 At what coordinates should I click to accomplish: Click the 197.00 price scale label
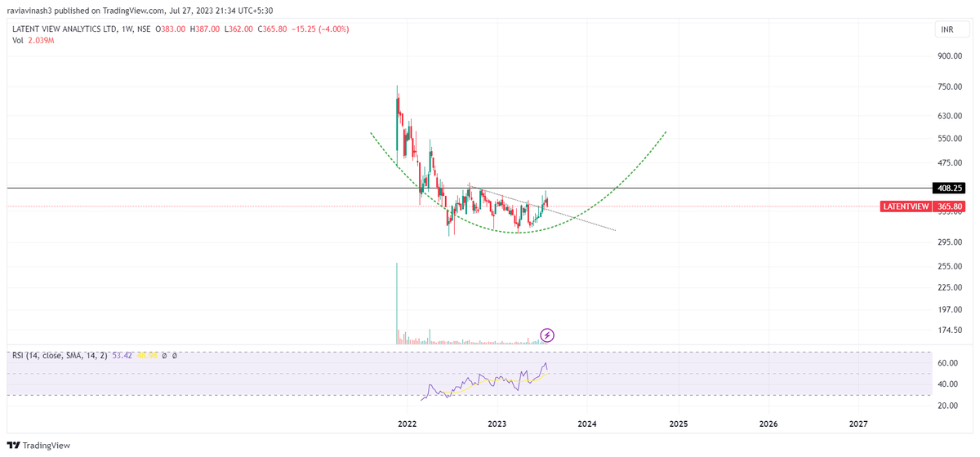[951, 310]
